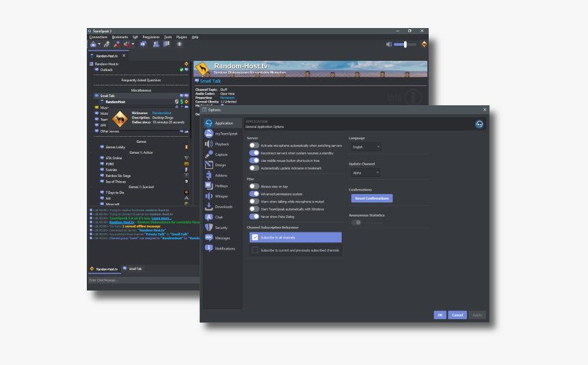Toggle Warn when talking while microphone muted
This screenshot has width=588, height=365.
click(x=254, y=201)
